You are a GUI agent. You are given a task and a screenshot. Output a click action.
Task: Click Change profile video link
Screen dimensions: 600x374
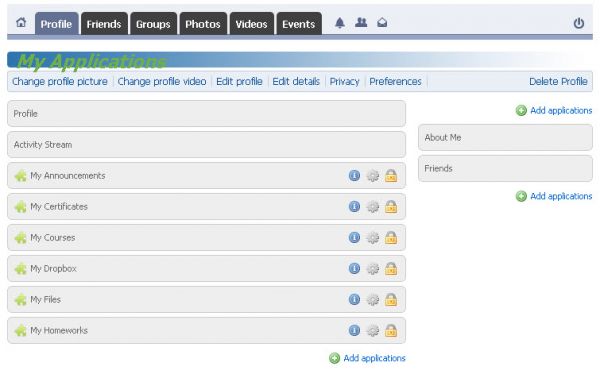tap(162, 82)
